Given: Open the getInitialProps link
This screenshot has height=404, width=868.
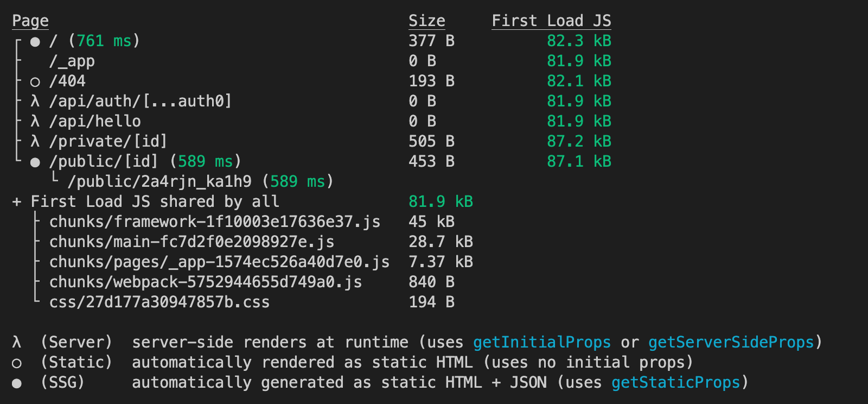Looking at the screenshot, I should [541, 342].
